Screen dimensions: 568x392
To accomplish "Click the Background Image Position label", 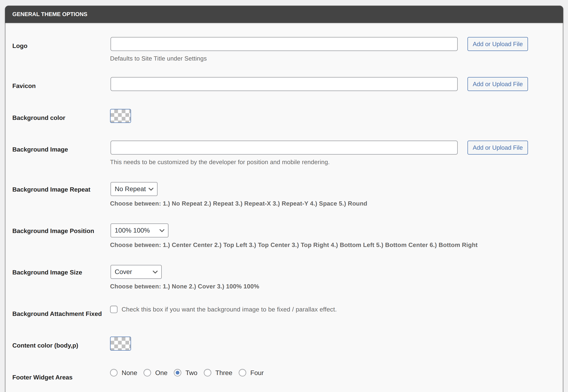I will coord(53,231).
